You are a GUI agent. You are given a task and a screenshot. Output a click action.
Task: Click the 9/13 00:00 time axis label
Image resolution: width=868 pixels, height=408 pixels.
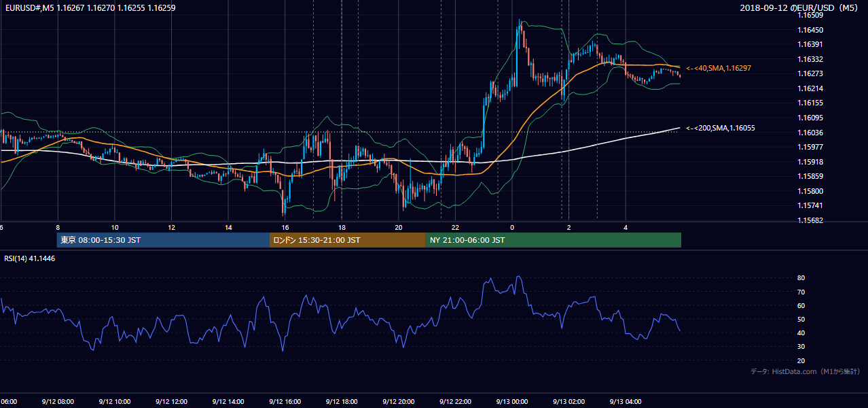(512, 401)
